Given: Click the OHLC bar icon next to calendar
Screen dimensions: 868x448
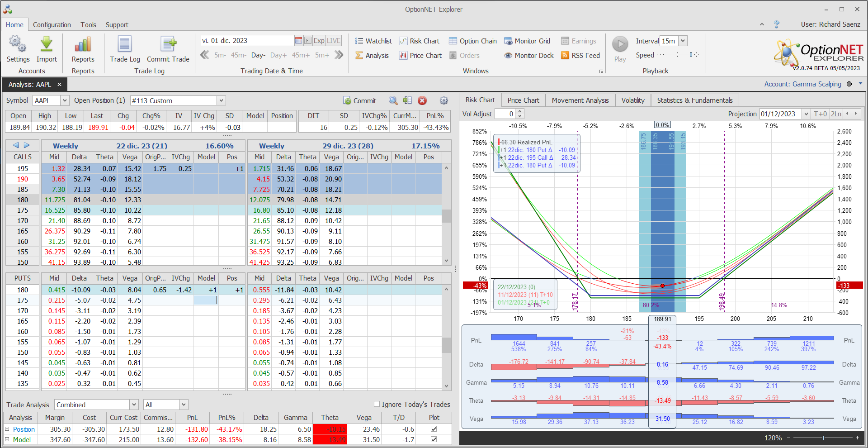Looking at the screenshot, I should tap(308, 41).
